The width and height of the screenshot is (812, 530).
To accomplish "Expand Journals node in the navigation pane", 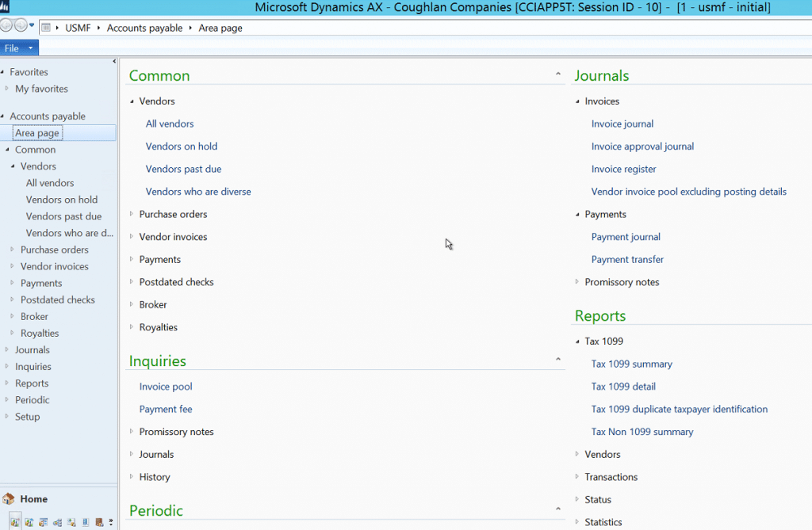I will tap(6, 350).
